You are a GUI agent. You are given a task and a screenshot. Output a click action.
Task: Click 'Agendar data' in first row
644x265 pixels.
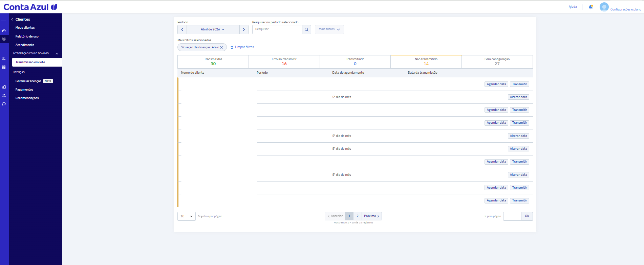coord(496,84)
